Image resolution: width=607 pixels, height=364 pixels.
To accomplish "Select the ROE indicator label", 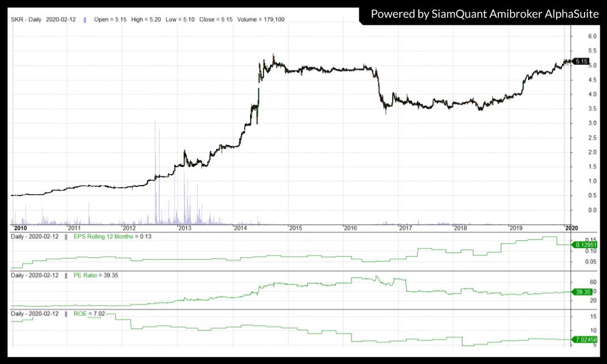I will [80, 314].
